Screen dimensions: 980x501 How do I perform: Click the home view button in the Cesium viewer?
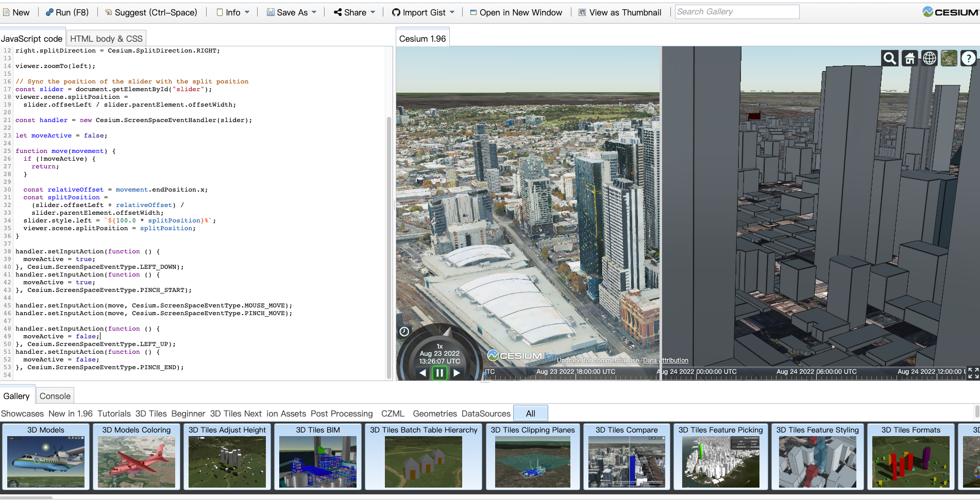909,58
